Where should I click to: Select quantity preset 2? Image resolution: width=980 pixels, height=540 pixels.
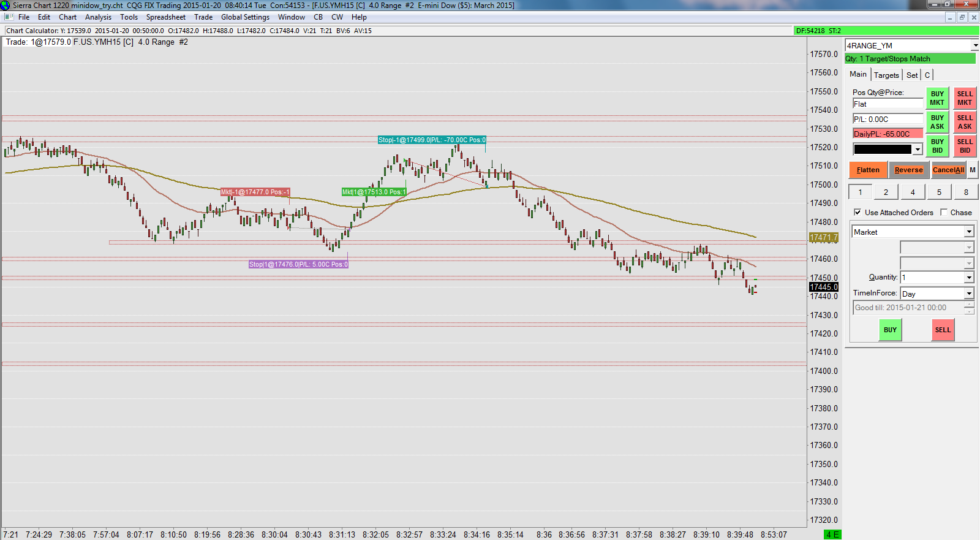click(886, 192)
